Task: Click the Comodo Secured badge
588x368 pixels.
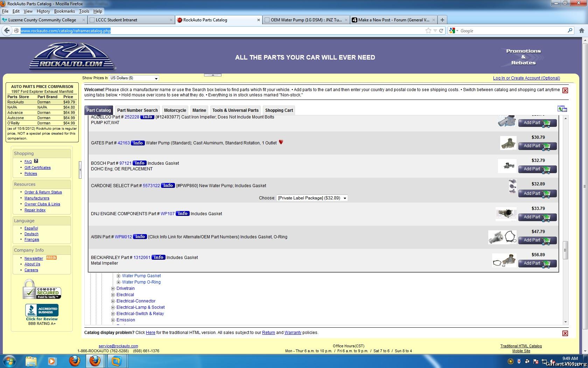Action: [x=42, y=289]
